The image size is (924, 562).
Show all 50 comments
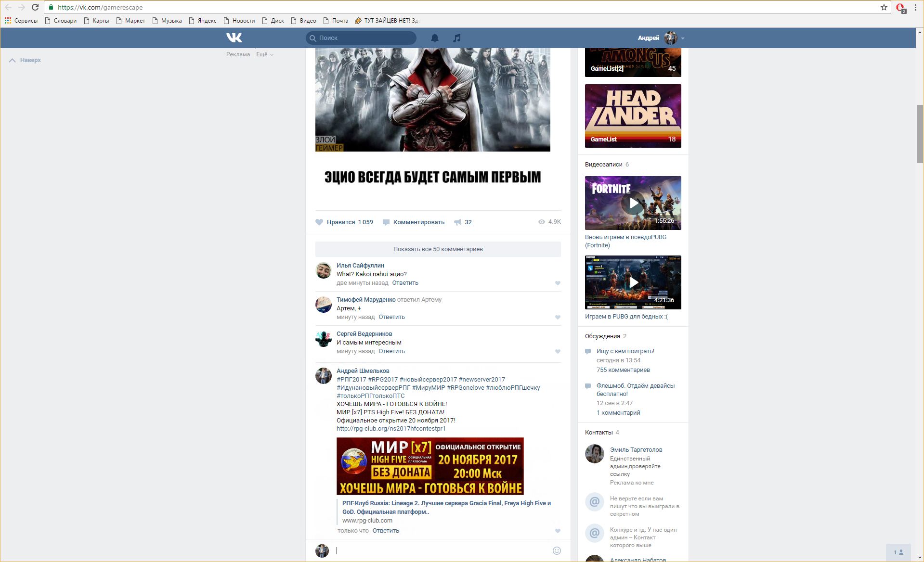[x=438, y=249]
